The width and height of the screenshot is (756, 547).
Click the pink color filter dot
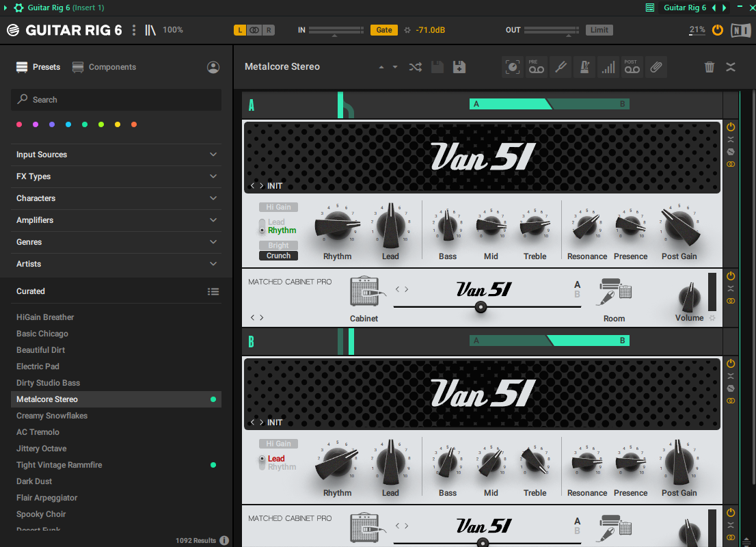(x=19, y=124)
